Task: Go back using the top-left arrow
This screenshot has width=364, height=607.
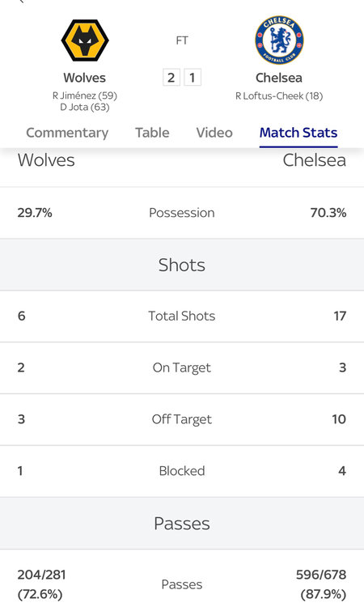Action: point(22,2)
